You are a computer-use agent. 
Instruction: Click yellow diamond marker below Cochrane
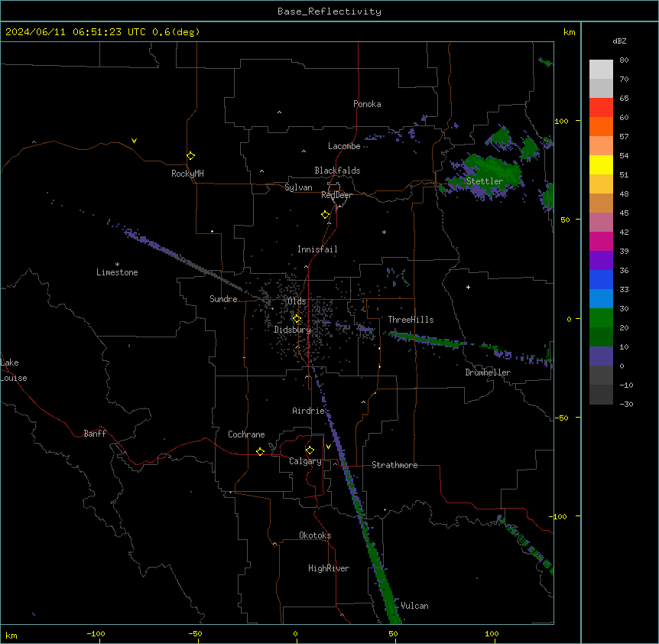click(260, 451)
